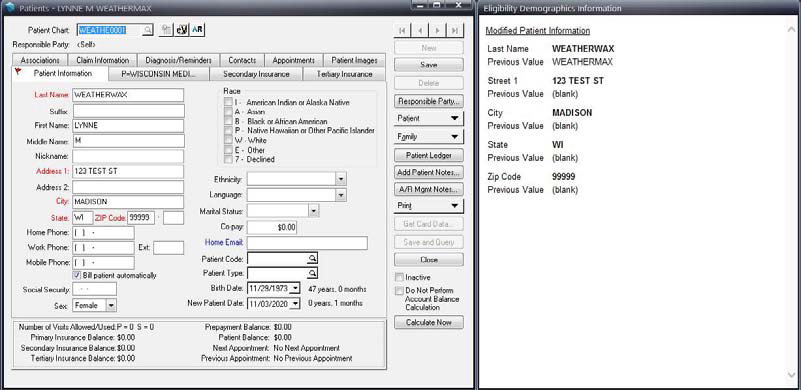Click the Patient Code lookup magnifier
Image resolution: width=801 pixels, height=390 pixels.
[312, 259]
